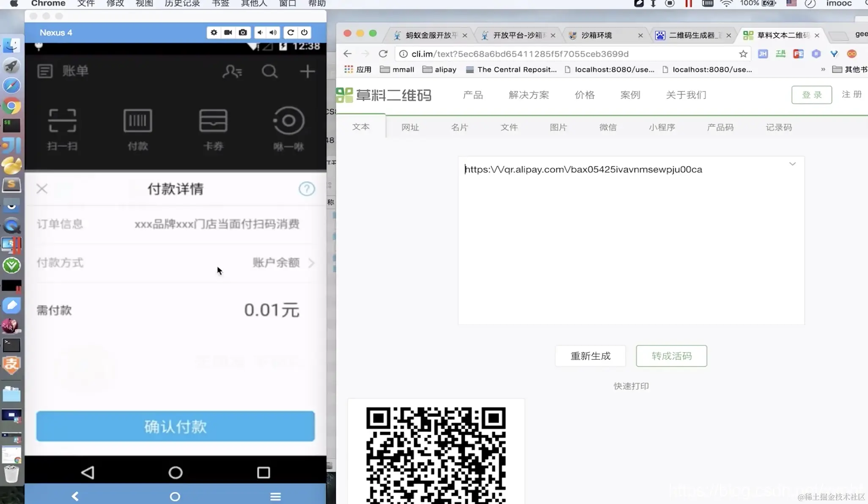The image size is (868, 504).
Task: Click the emulator screenshot camera icon
Action: click(x=243, y=33)
